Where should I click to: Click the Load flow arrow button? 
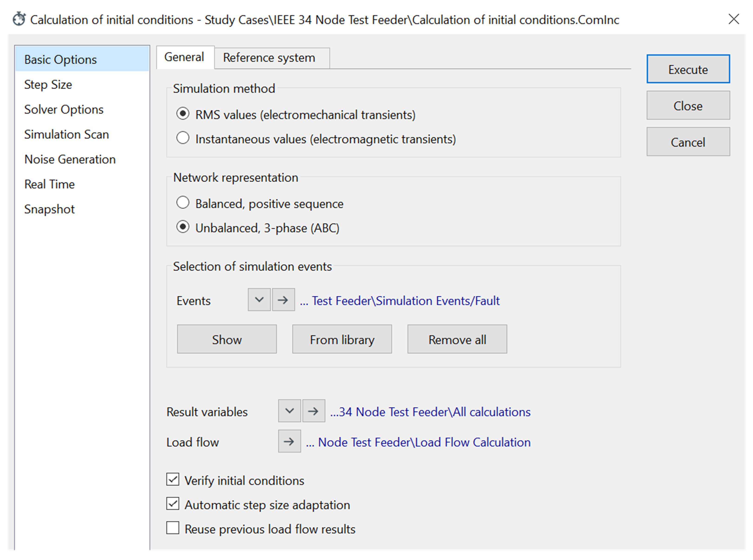289,441
